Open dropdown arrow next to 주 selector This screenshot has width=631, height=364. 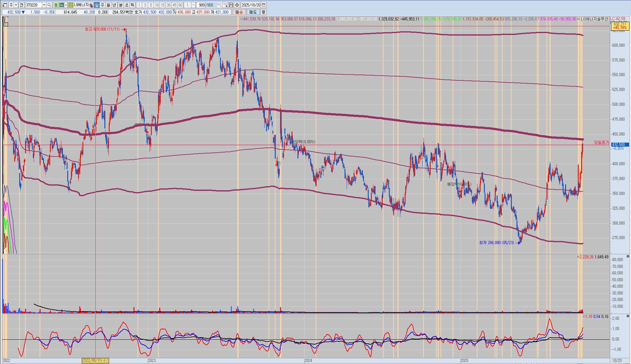pyautogui.click(x=16, y=5)
